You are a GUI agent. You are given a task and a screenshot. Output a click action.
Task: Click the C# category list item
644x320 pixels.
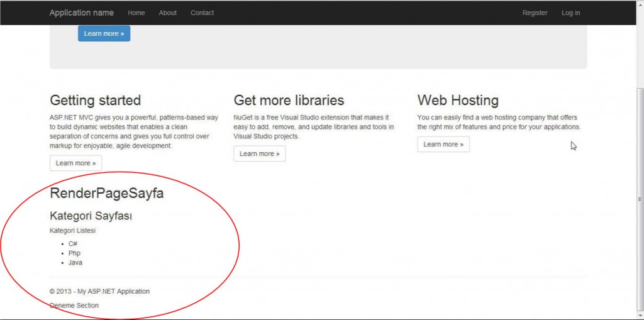click(73, 243)
